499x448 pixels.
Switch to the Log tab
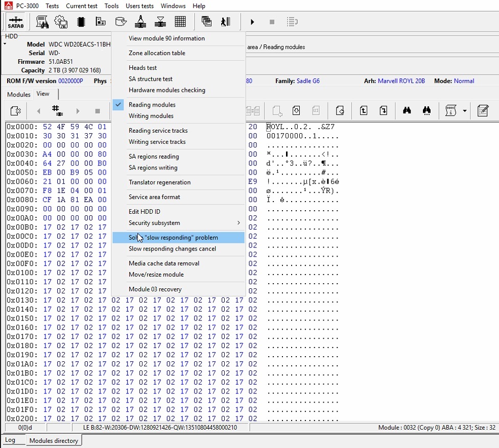pos(10,440)
